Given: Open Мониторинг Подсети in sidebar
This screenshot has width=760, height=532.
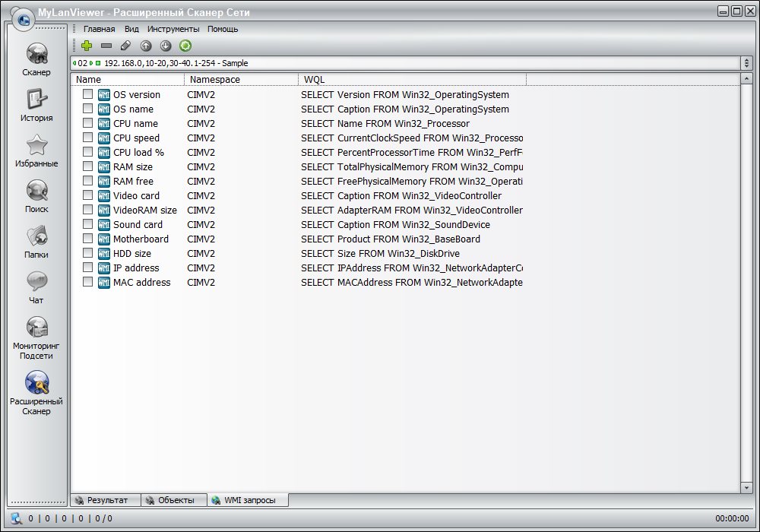Looking at the screenshot, I should click(x=36, y=338).
